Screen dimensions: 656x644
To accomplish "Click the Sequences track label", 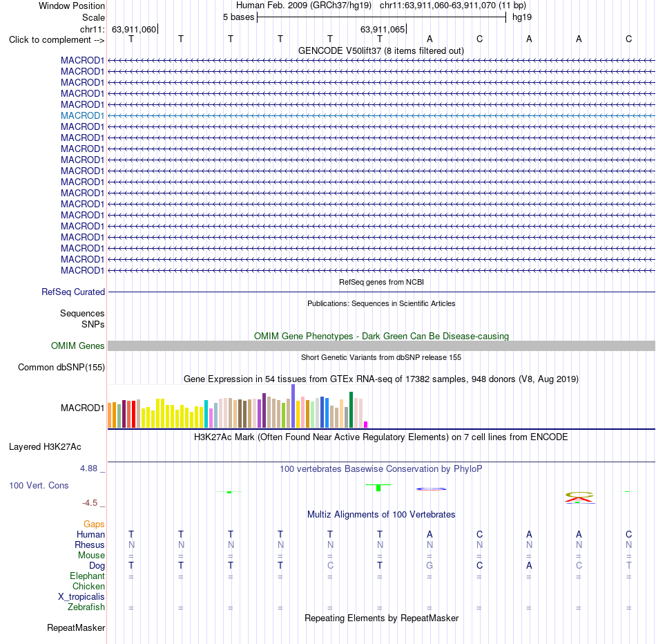I will (82, 313).
